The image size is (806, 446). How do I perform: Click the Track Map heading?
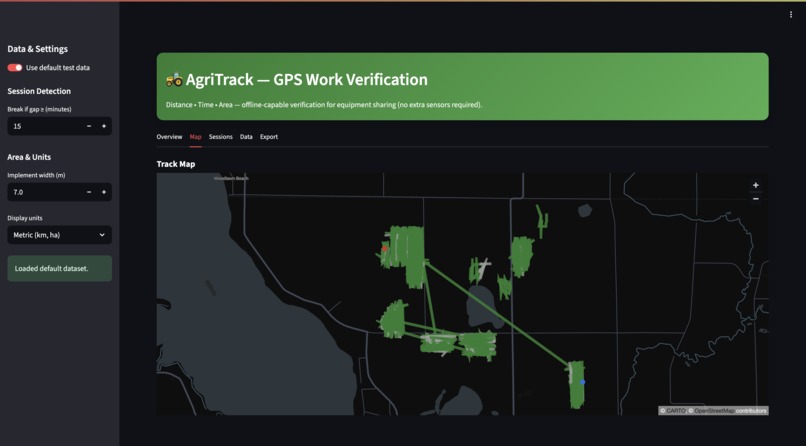[x=176, y=164]
